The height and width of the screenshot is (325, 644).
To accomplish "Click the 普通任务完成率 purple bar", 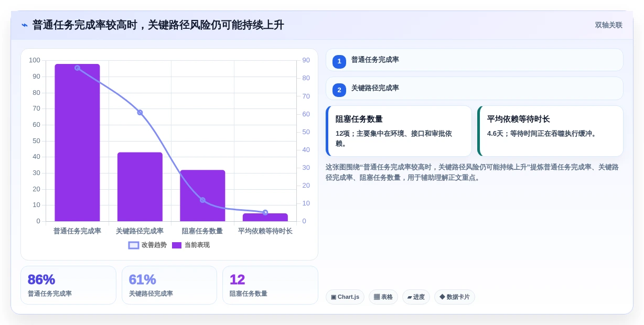I will click(77, 143).
